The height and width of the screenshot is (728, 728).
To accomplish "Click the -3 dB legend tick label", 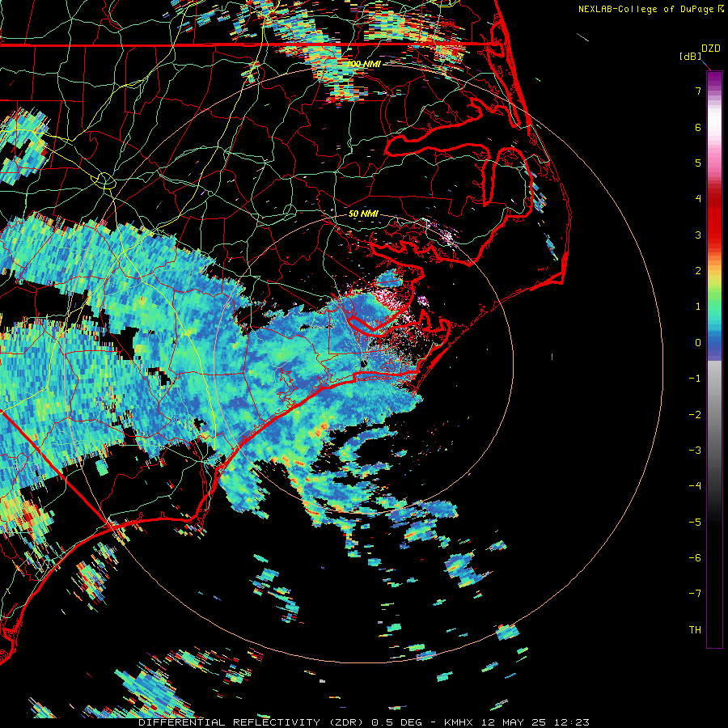I will 695,451.
